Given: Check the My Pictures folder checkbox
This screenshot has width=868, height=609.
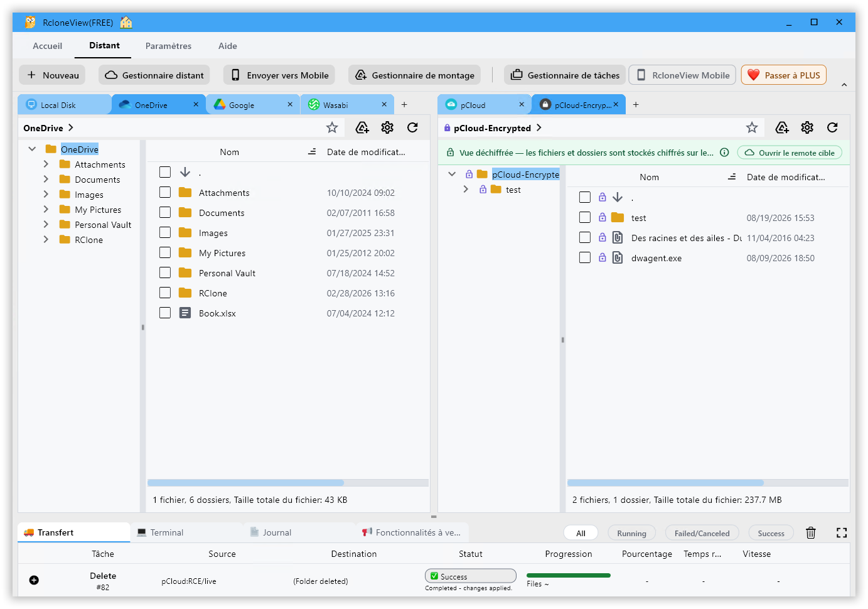Looking at the screenshot, I should (x=165, y=252).
